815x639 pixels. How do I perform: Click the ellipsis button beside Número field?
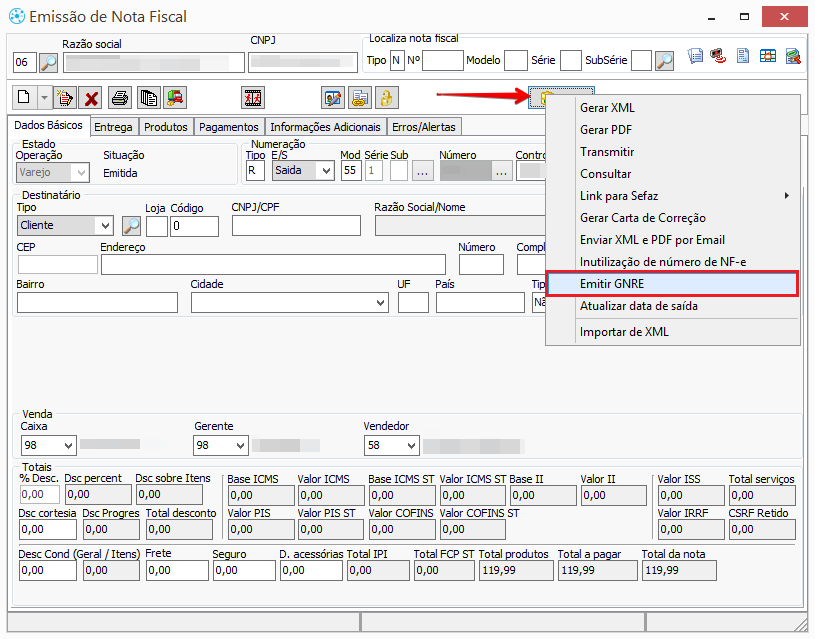502,171
